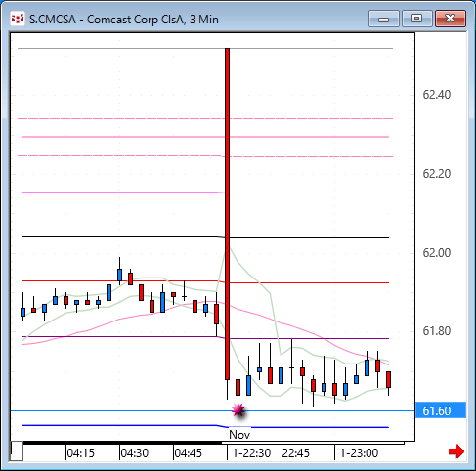Click the 62.00 price scale label
The width and height of the screenshot is (476, 471).
click(x=437, y=253)
